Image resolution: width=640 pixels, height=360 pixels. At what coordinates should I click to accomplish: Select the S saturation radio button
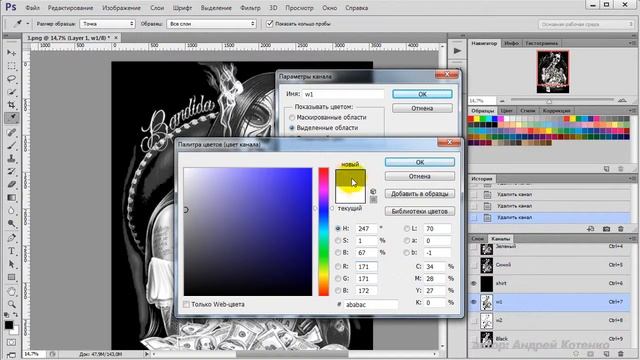tap(338, 241)
